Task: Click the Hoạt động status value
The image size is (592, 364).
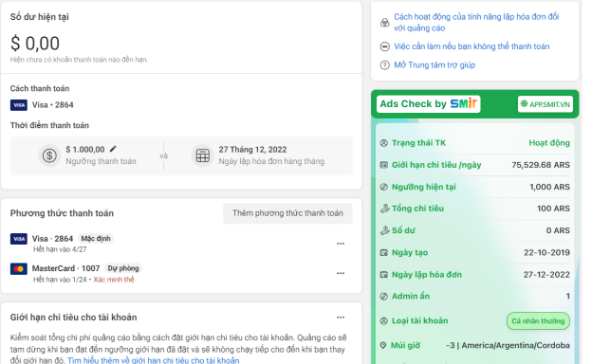Action: click(549, 143)
